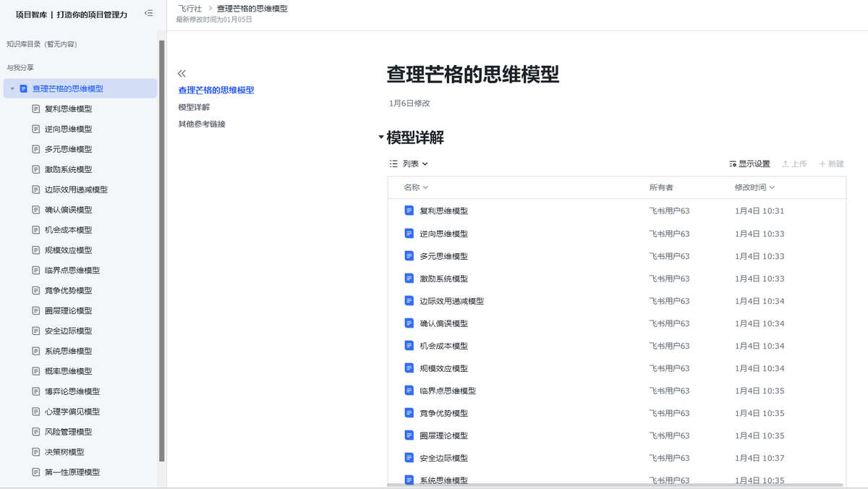Collapse the 模型详解 section heading triangle
The width and height of the screenshot is (868, 489).
tap(381, 137)
